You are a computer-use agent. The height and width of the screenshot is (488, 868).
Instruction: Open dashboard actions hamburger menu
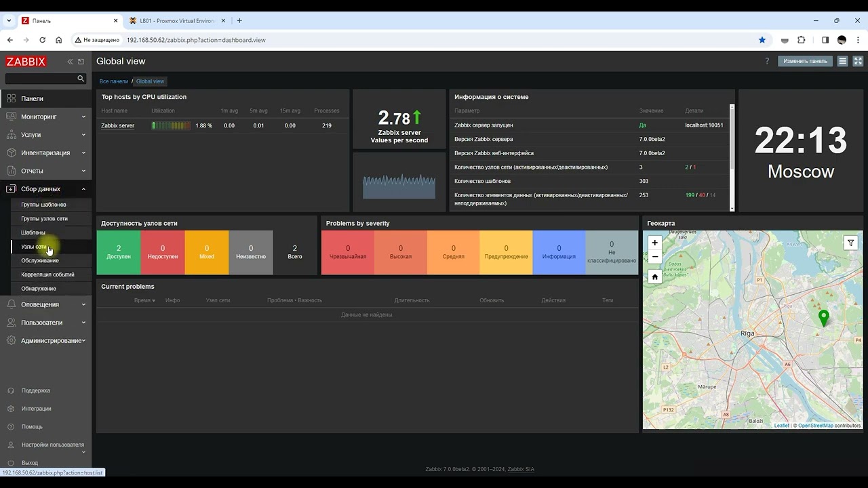(x=842, y=61)
